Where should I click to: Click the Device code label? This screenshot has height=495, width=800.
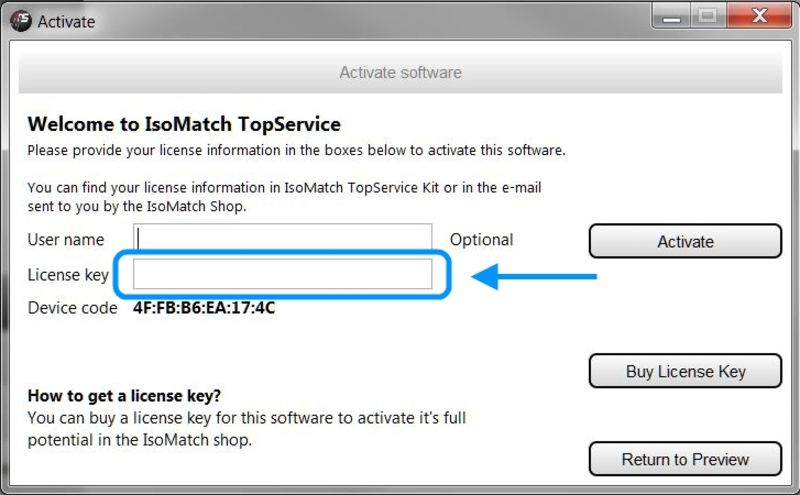[72, 308]
